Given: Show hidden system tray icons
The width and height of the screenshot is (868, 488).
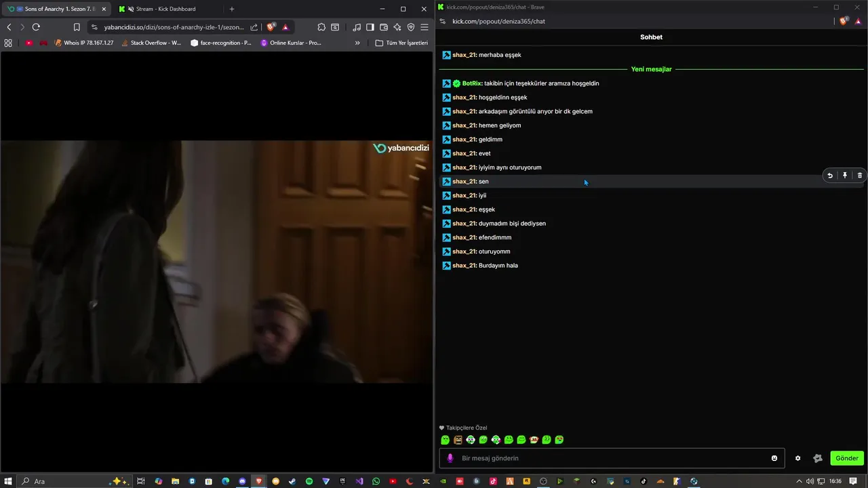Looking at the screenshot, I should 800,481.
